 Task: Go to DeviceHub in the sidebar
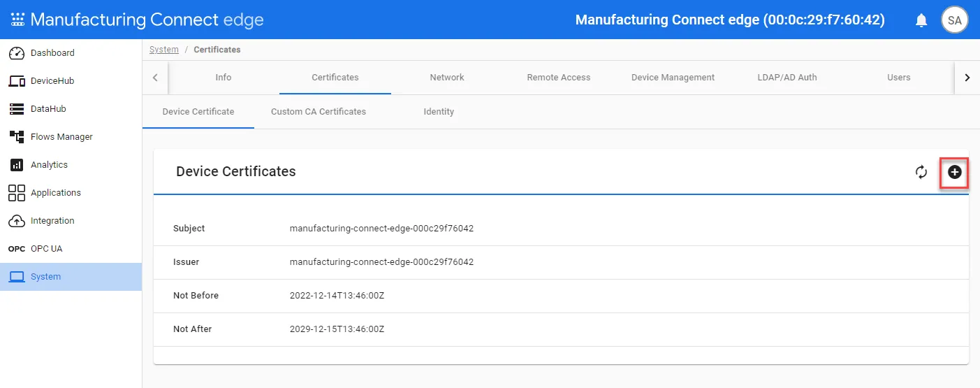tap(71, 81)
